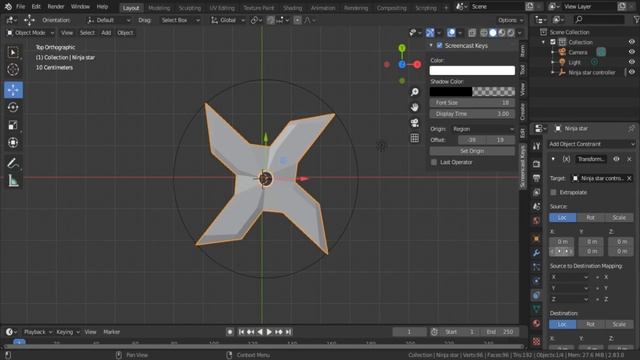Open the Add Object Constraint dropdown

[x=592, y=144]
